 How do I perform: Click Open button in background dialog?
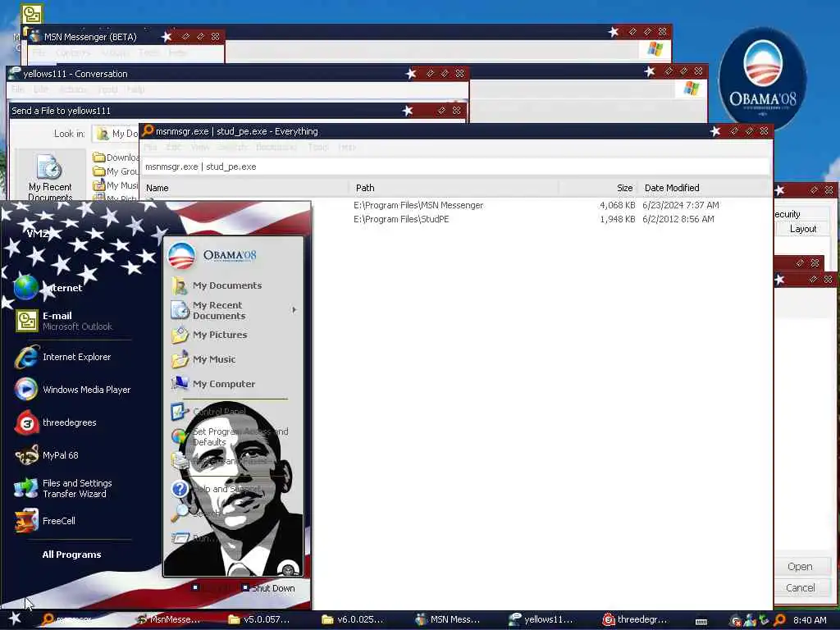[x=802, y=566]
